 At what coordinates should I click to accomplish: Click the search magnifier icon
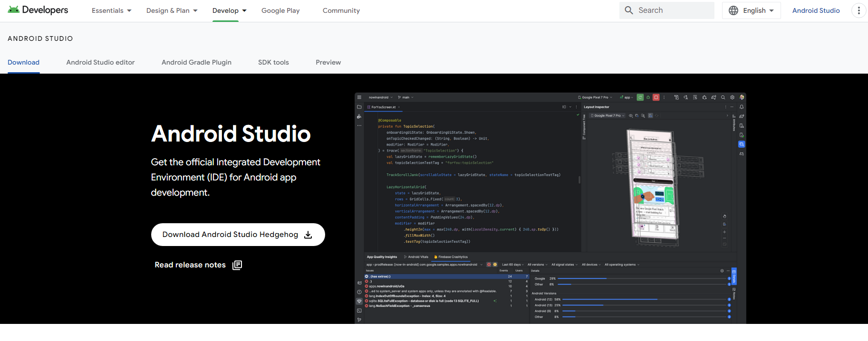pyautogui.click(x=629, y=10)
